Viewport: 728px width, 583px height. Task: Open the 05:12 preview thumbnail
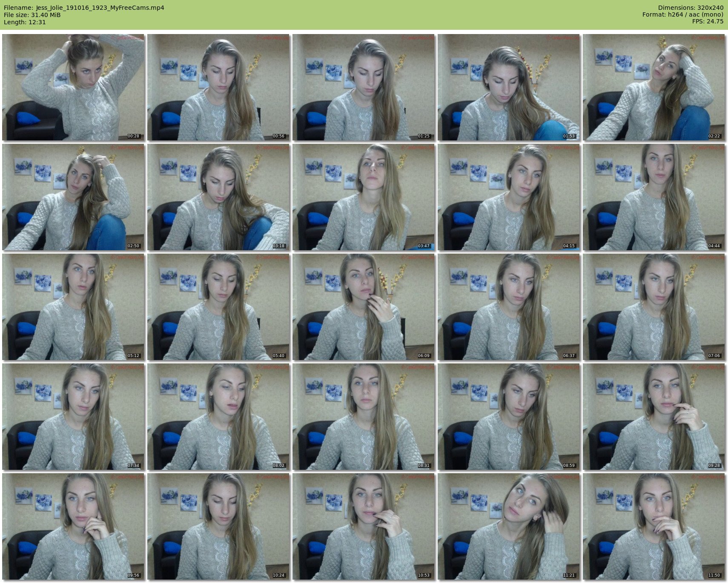pyautogui.click(x=73, y=307)
